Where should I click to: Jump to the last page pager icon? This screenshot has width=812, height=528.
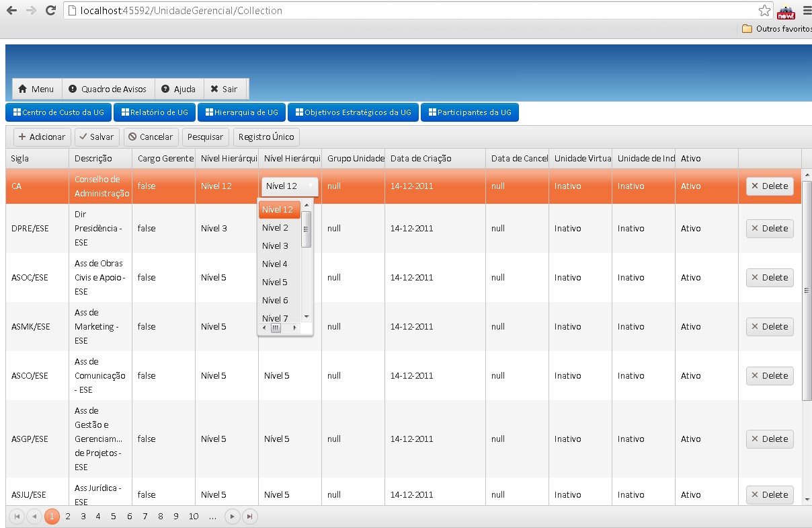click(x=249, y=517)
